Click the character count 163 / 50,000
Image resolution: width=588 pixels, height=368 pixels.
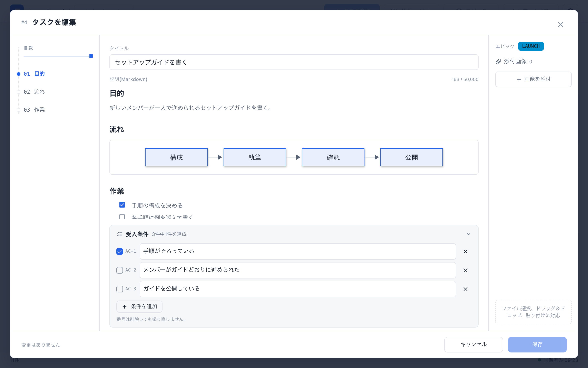[465, 79]
